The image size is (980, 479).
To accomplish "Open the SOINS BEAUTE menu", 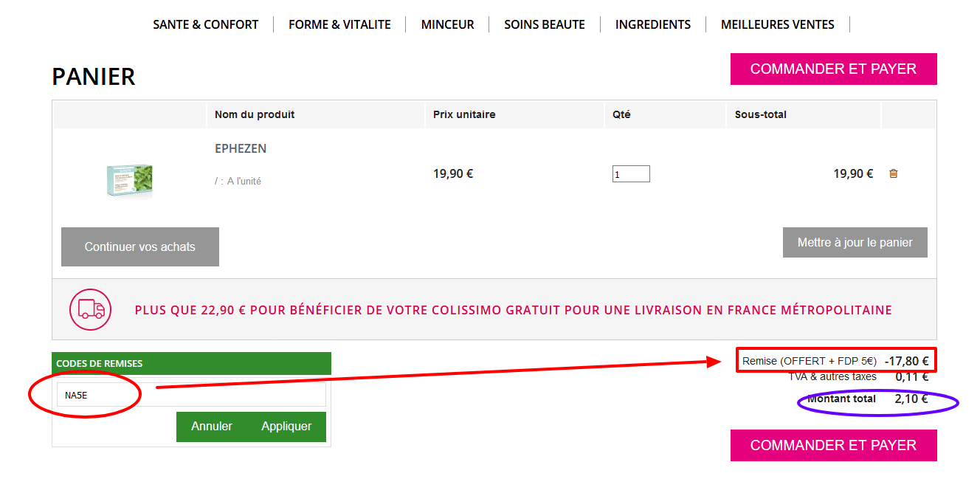I will pos(545,24).
